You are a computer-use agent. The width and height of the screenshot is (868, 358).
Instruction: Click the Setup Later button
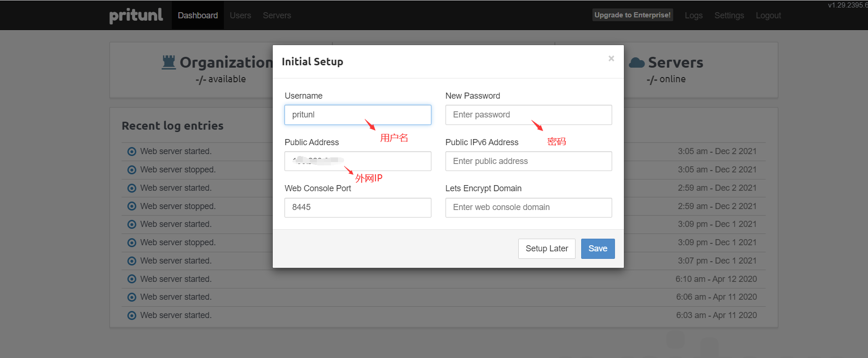tap(547, 249)
